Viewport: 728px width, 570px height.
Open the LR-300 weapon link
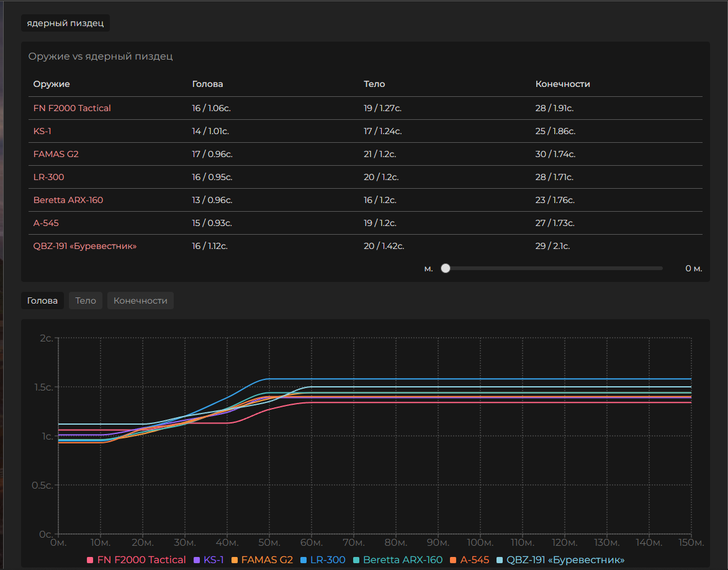click(49, 177)
